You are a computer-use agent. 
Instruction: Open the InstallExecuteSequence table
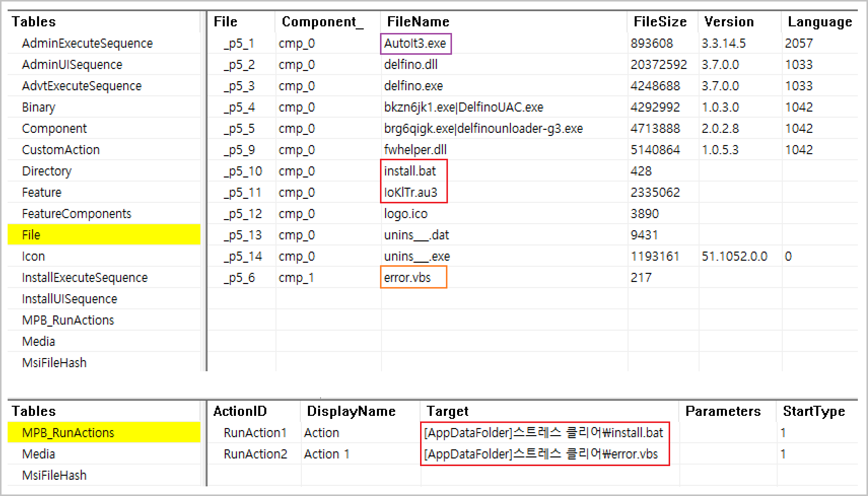click(x=85, y=277)
